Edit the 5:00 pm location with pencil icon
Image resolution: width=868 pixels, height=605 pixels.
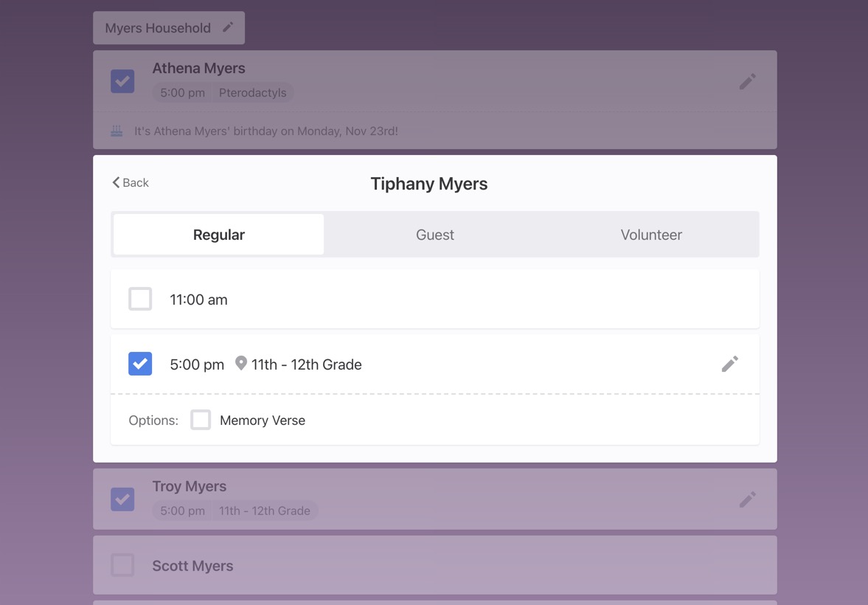tap(729, 364)
